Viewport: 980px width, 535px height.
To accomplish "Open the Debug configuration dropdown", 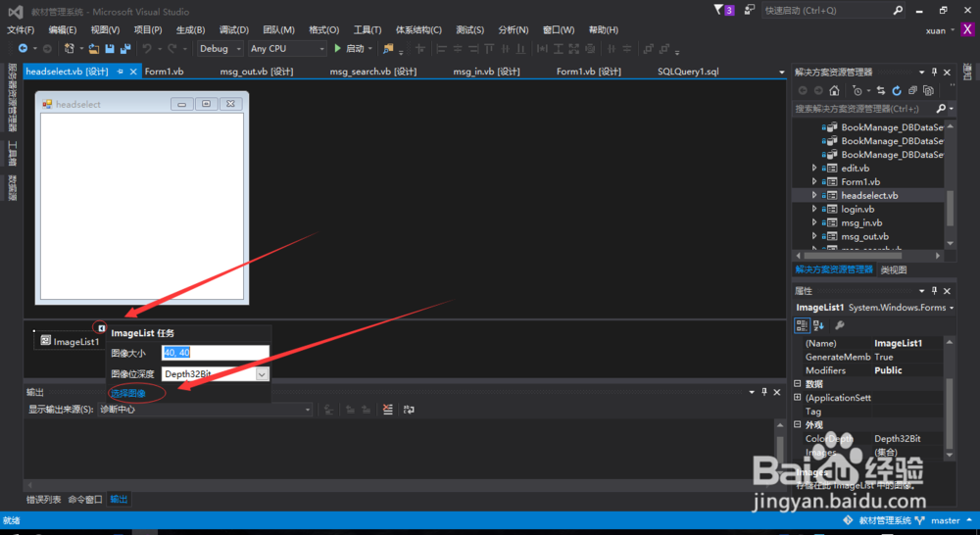I will click(220, 48).
